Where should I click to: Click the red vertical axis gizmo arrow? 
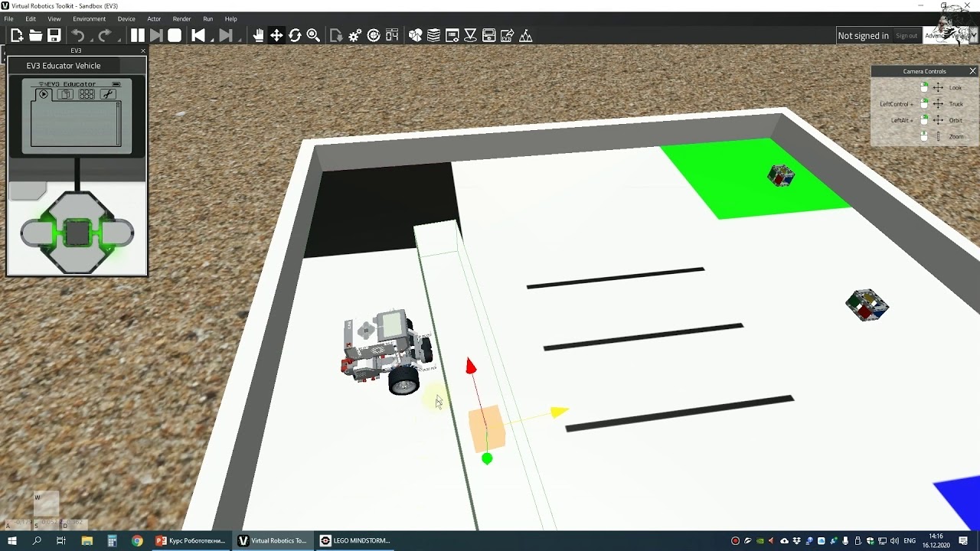[x=471, y=367]
